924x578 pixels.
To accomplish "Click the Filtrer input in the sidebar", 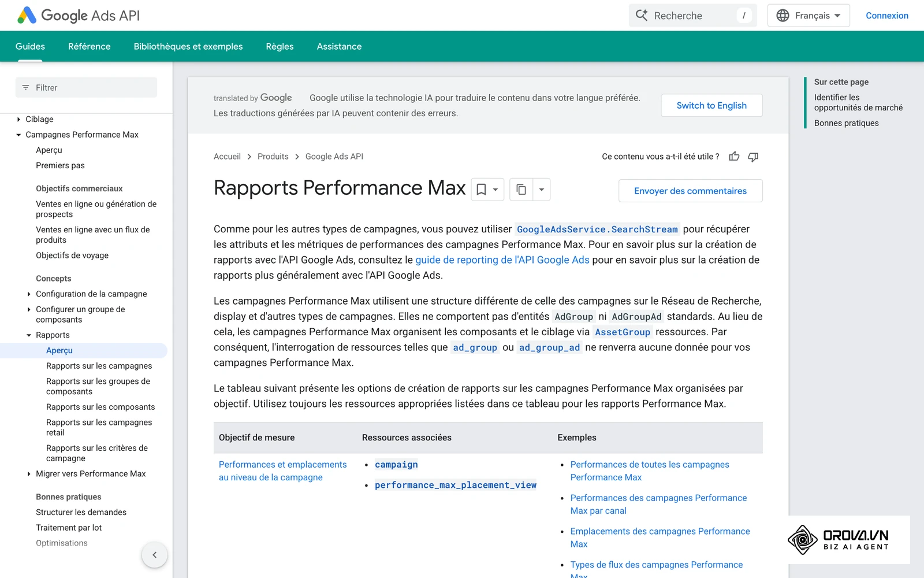I will (86, 88).
